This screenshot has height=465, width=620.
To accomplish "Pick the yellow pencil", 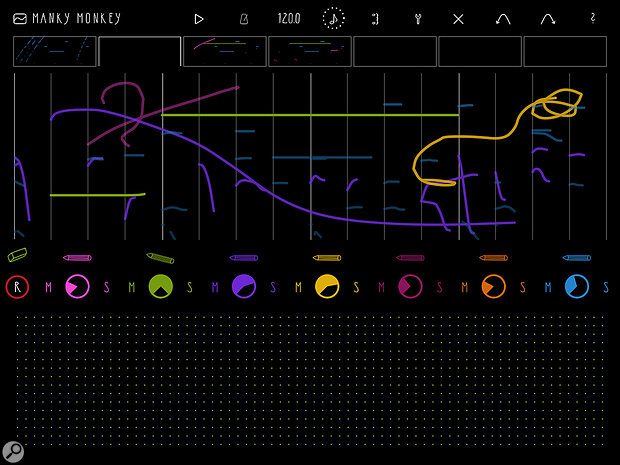I will [327, 258].
